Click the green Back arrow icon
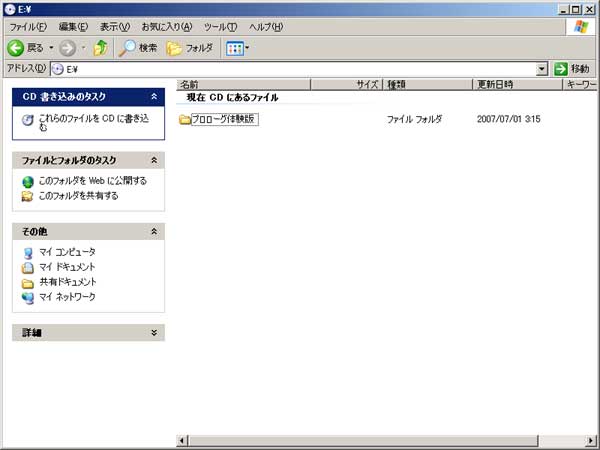 coord(16,48)
